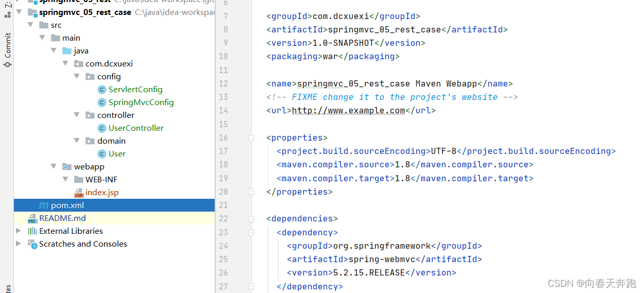Viewport: 644px width, 293px height.
Task: Select SpringMvcConfig in project tree
Action: tap(141, 102)
